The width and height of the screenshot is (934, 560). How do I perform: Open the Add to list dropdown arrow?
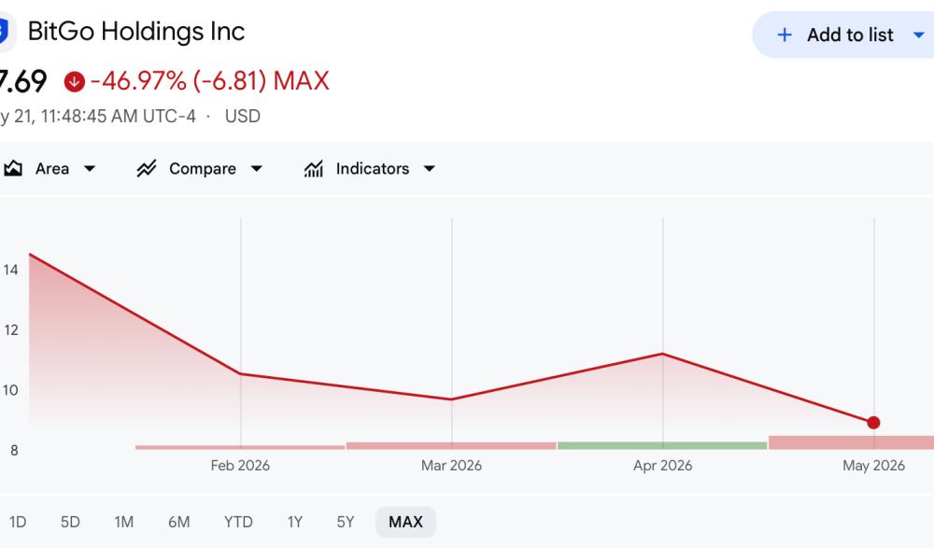918,35
